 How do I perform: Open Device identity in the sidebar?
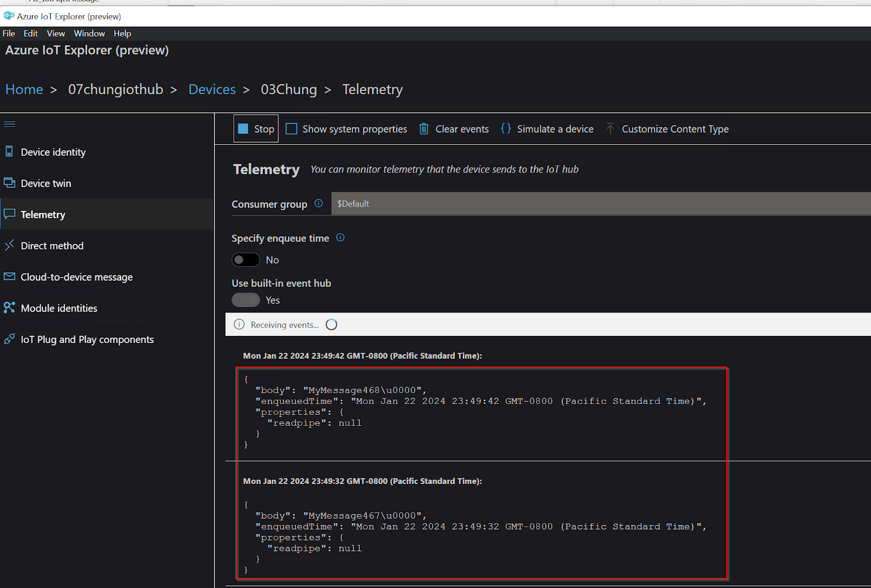point(107,152)
